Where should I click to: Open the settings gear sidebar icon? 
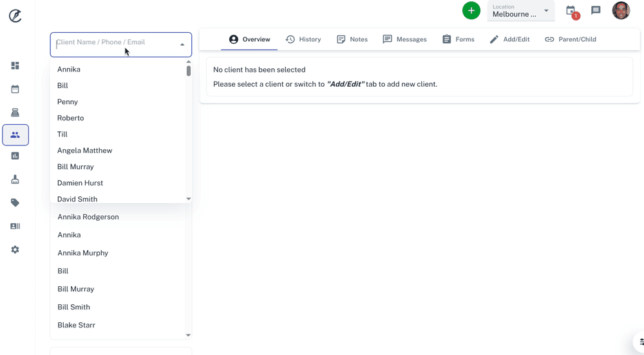[x=15, y=250]
